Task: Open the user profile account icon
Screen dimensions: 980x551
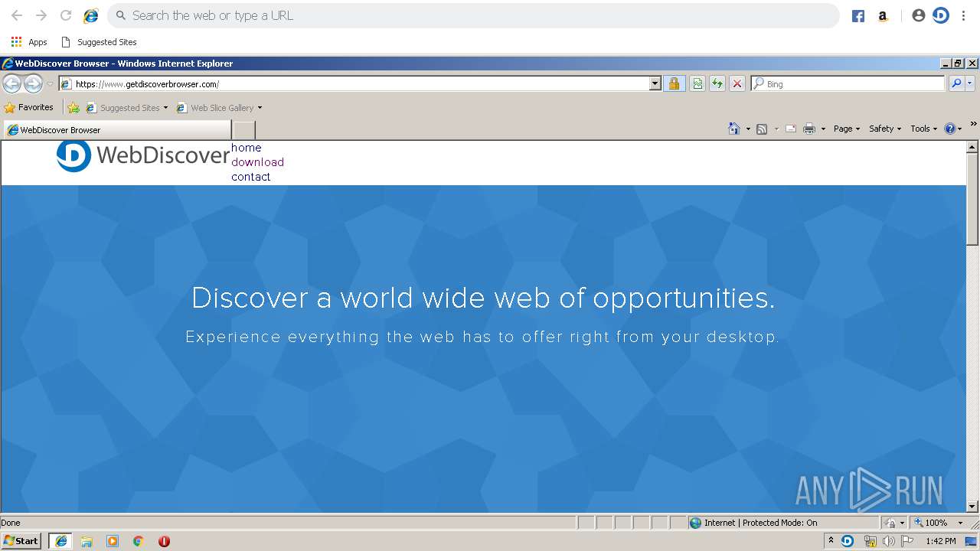Action: pyautogui.click(x=919, y=15)
